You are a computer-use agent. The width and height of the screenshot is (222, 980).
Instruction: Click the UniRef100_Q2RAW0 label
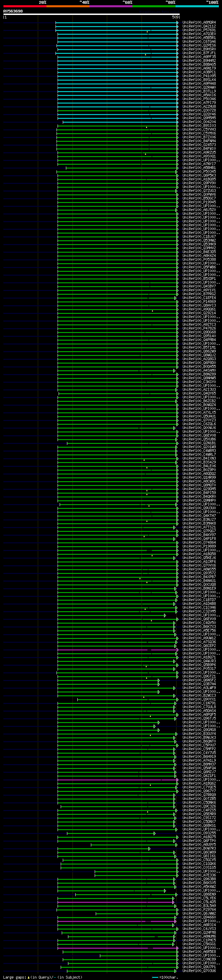coord(199,88)
